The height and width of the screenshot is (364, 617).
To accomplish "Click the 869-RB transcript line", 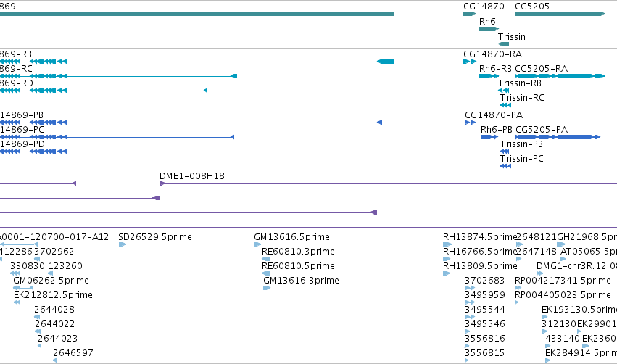I will [x=196, y=62].
